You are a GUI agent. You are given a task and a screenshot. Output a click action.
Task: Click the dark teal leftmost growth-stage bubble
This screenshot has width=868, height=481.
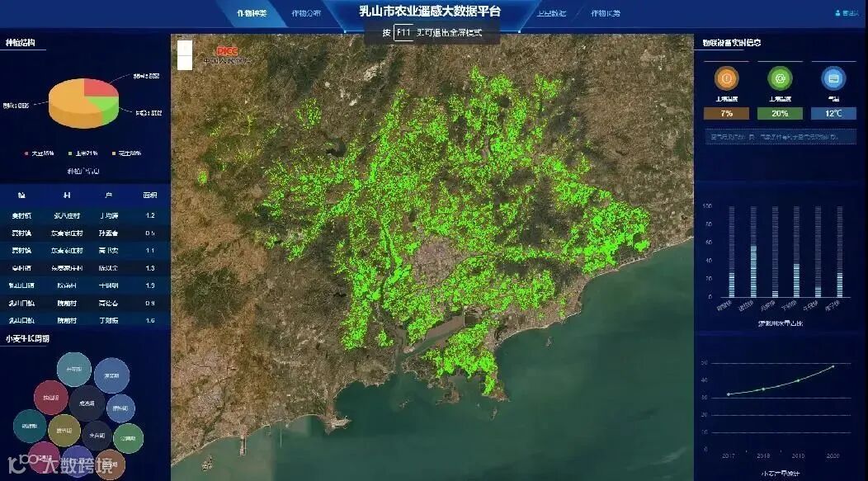point(30,427)
